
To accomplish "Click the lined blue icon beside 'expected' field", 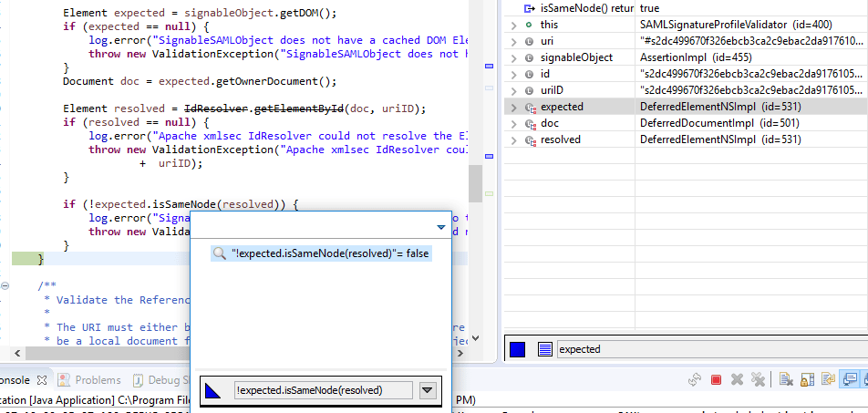I will tap(545, 349).
